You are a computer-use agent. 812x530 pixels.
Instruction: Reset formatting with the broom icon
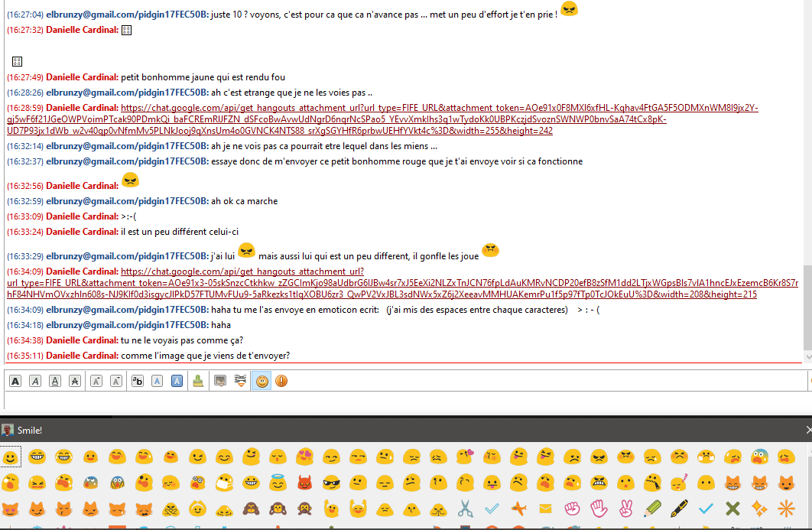click(x=198, y=382)
